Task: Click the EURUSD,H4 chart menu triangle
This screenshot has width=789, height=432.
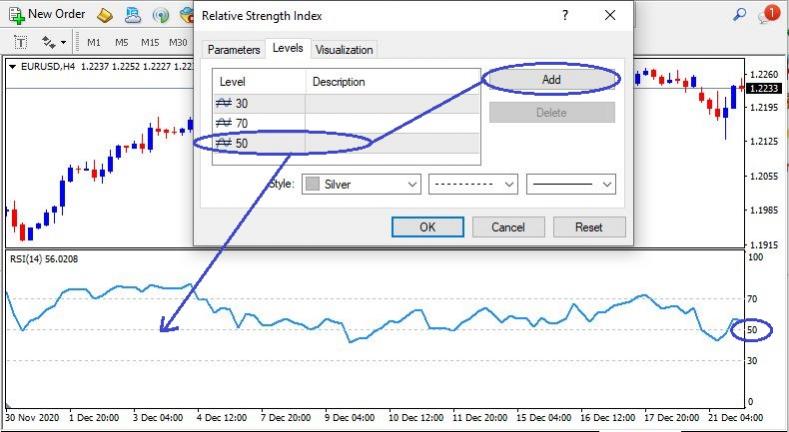Action: coord(13,66)
